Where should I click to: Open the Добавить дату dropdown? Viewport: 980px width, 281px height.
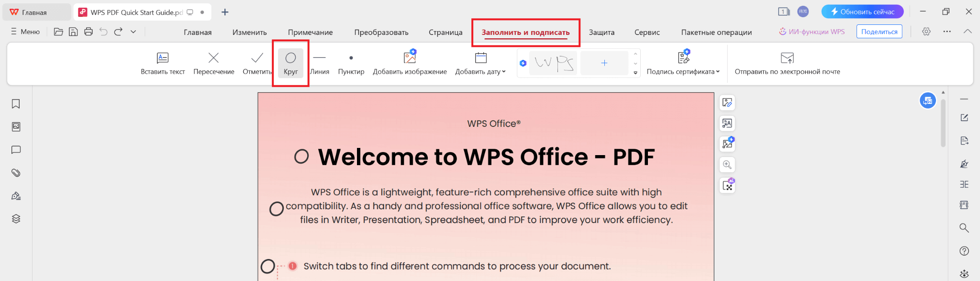[x=480, y=64]
